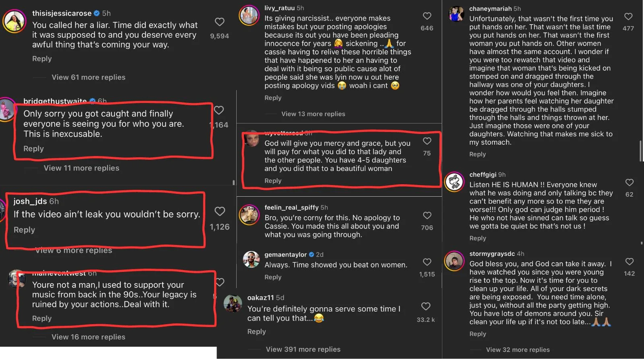Like the cheffgigi comment
Viewport: 644px width, 362px height.
630,183
